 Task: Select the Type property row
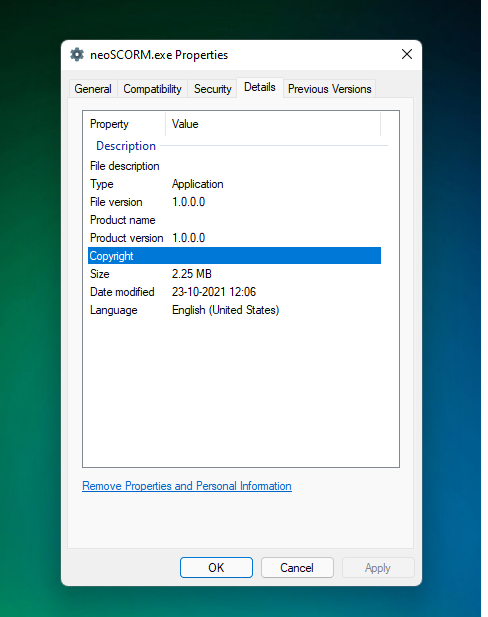(x=235, y=184)
